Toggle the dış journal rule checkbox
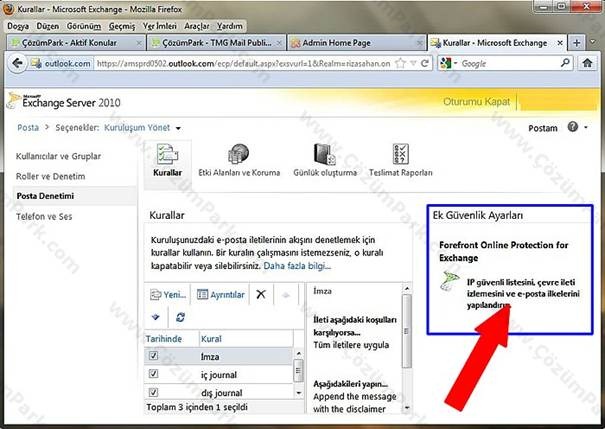The width and height of the screenshot is (605, 429). tap(153, 392)
